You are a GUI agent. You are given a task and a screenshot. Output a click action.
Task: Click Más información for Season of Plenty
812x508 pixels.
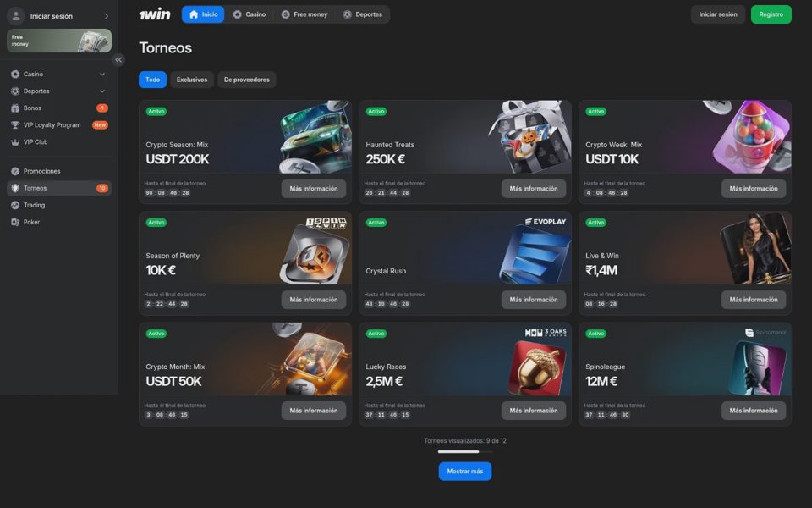(314, 300)
